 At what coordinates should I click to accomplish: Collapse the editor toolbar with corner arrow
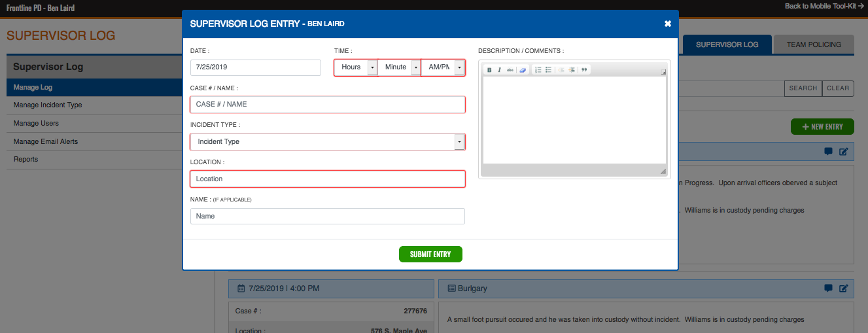(663, 72)
